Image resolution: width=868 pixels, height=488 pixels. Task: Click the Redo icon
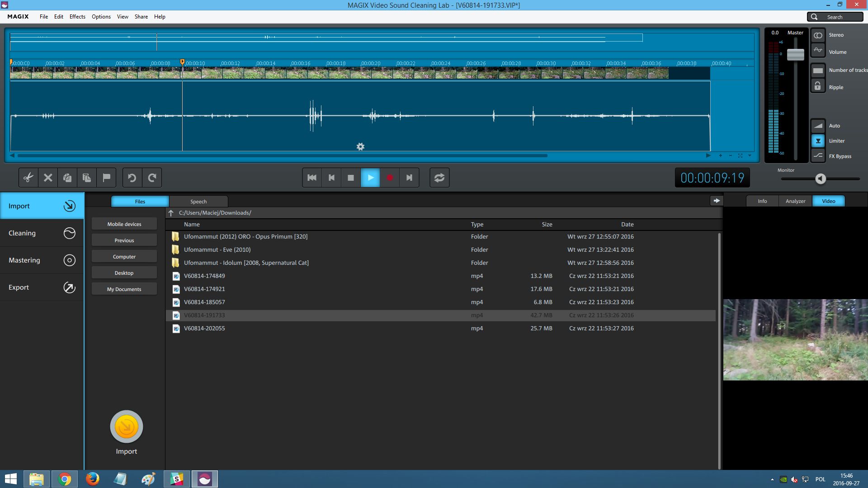coord(153,178)
